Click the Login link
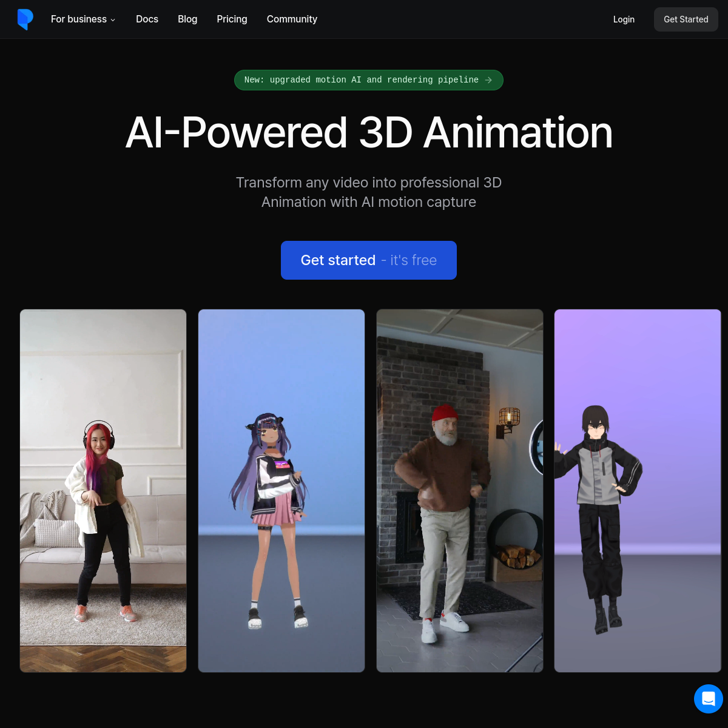 [x=624, y=19]
